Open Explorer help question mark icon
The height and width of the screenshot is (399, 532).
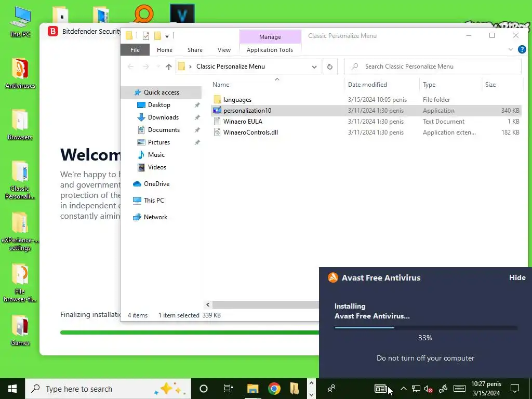[x=522, y=49]
